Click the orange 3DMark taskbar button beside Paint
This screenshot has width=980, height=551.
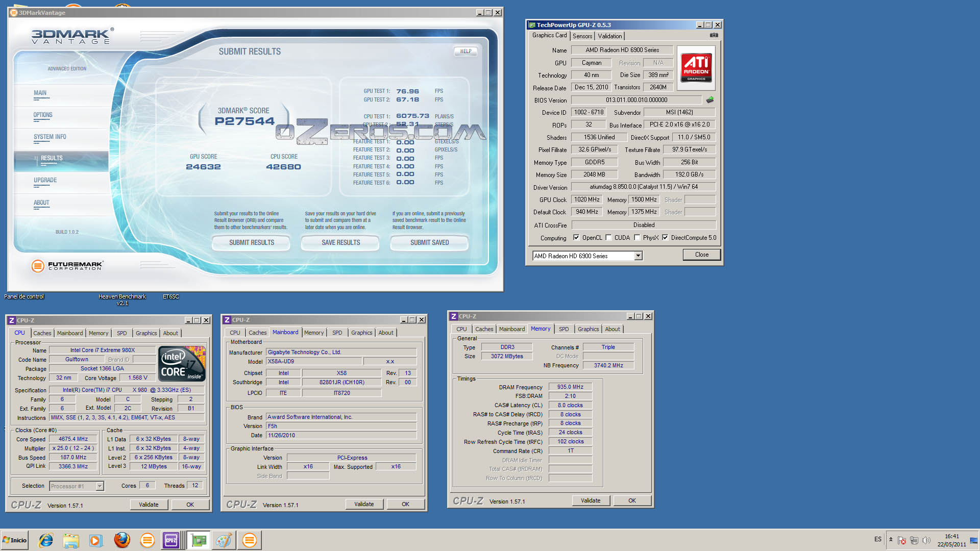249,540
